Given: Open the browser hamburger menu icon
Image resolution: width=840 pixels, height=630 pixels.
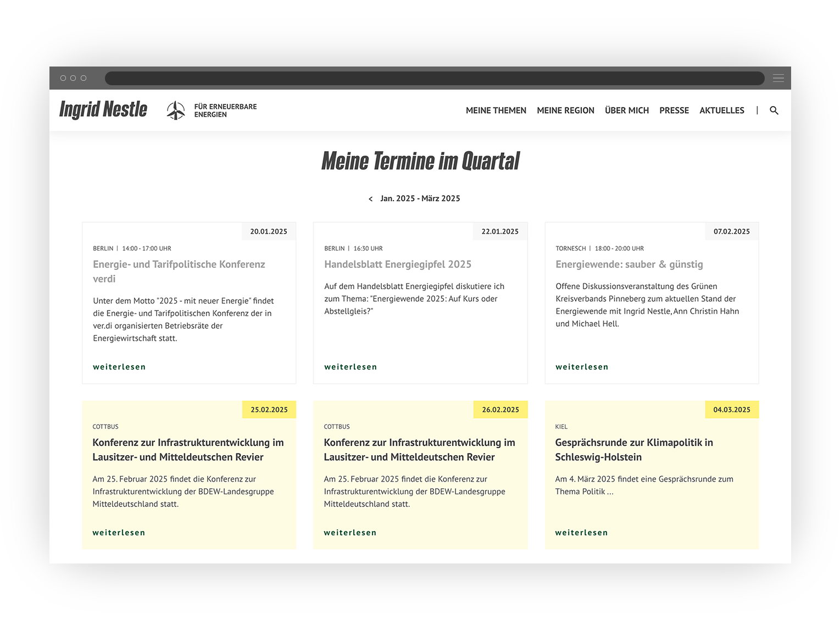Looking at the screenshot, I should click(778, 78).
